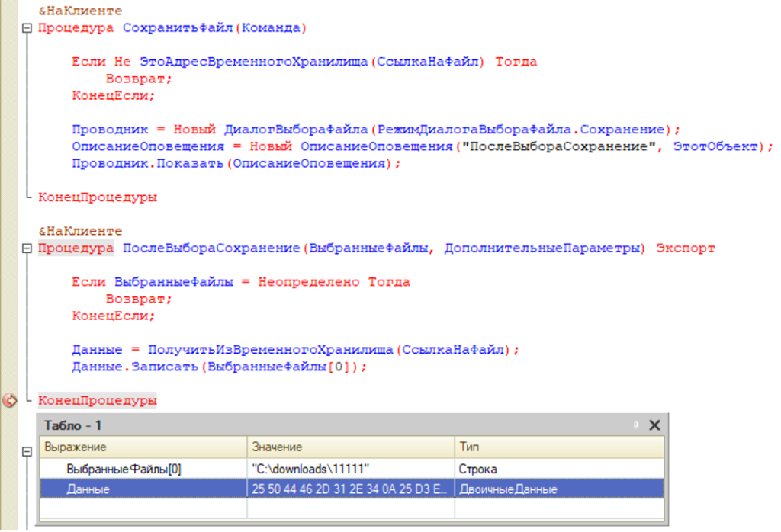The image size is (781, 532).
Task: Click the pin icon in Табло panel
Action: (x=635, y=425)
